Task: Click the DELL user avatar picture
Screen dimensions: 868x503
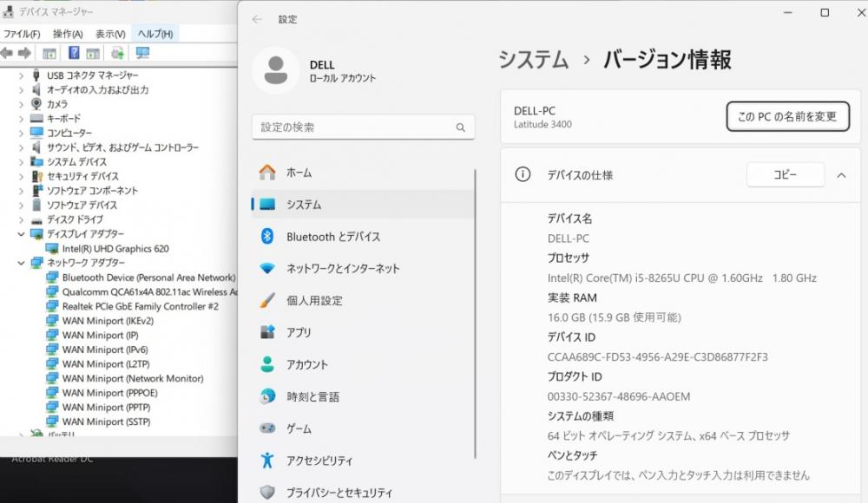Action: pyautogui.click(x=276, y=70)
